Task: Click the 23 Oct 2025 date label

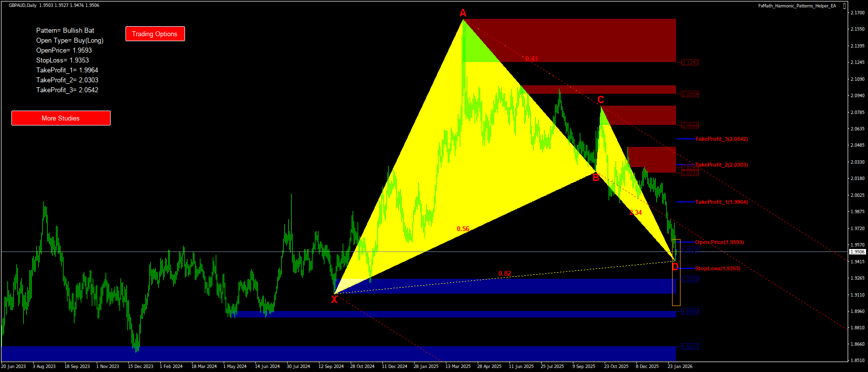Action: (x=617, y=367)
